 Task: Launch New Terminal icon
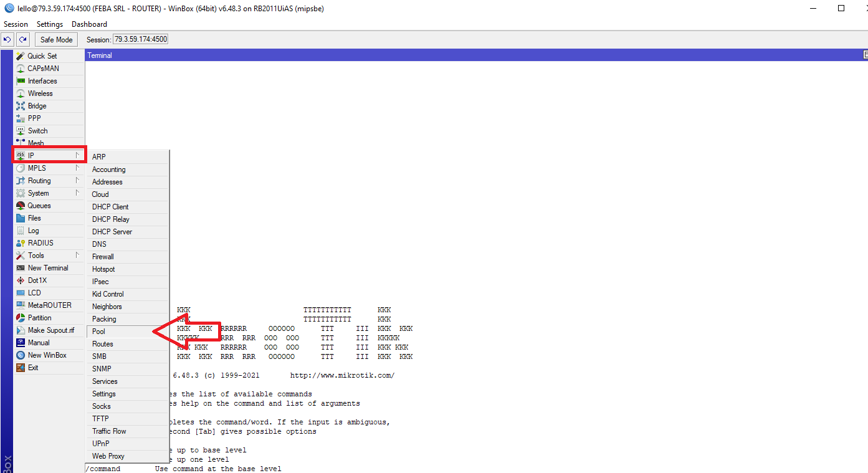[21, 268]
